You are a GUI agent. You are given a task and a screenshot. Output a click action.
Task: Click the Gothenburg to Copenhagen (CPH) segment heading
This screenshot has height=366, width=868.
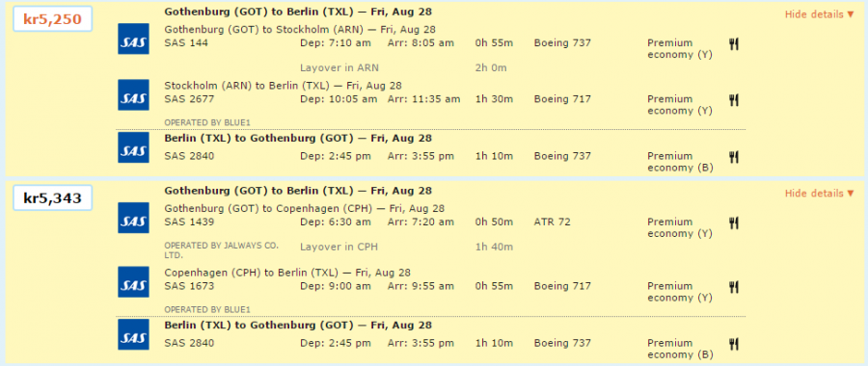(305, 208)
